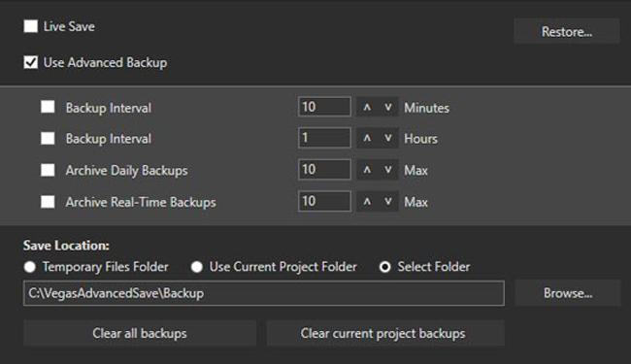Enable the Live Save checkbox
Image resolution: width=631 pixels, height=364 pixels.
tap(31, 26)
